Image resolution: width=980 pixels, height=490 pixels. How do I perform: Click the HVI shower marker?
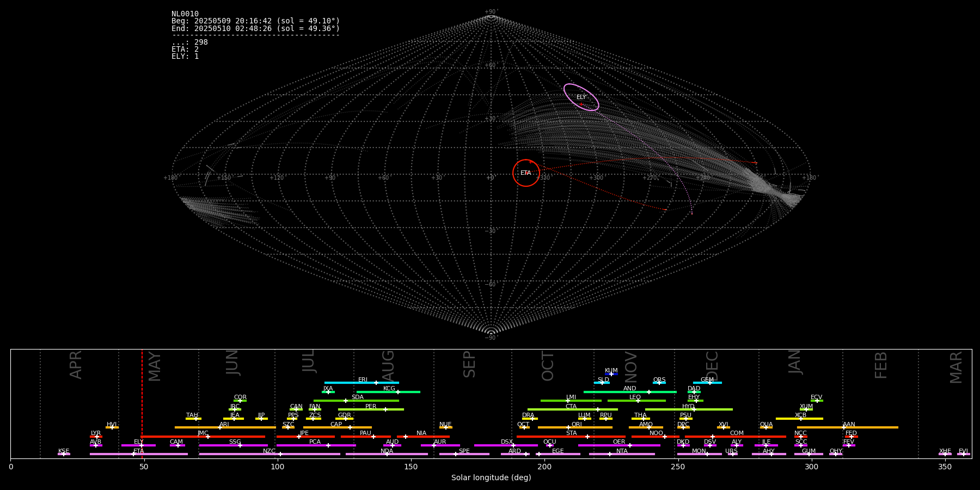point(112,427)
